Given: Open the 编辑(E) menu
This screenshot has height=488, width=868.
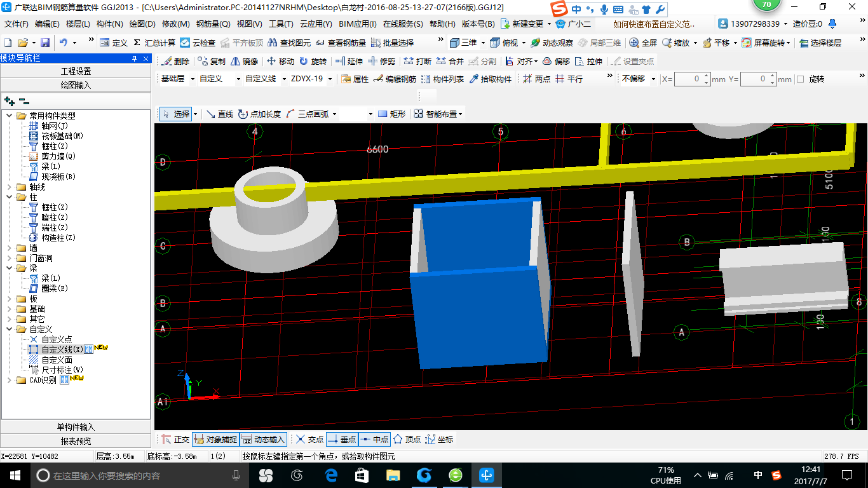Looking at the screenshot, I should 48,24.
